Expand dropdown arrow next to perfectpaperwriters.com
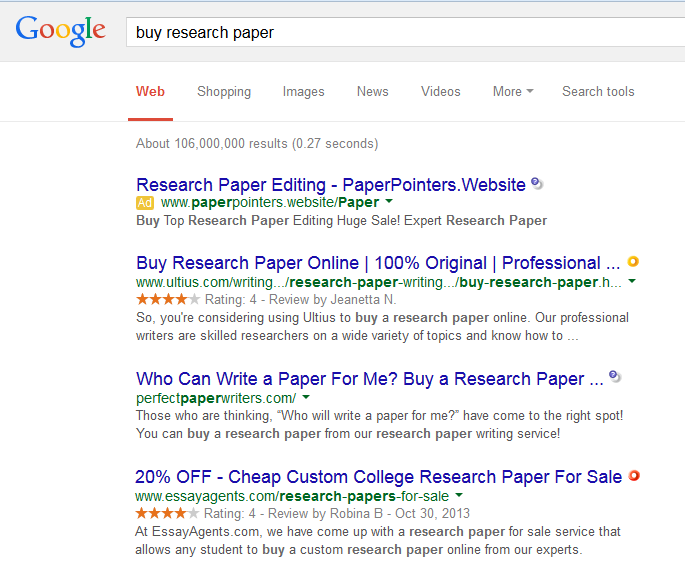The width and height of the screenshot is (685, 571). click(306, 397)
